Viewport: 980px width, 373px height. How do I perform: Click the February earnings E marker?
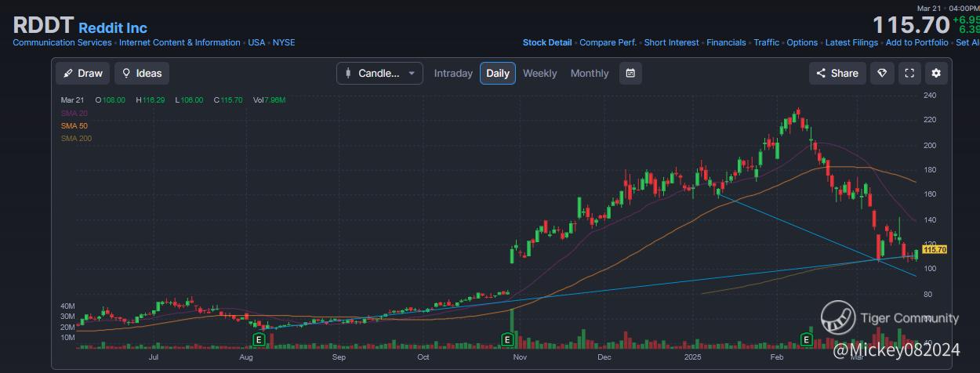point(805,339)
